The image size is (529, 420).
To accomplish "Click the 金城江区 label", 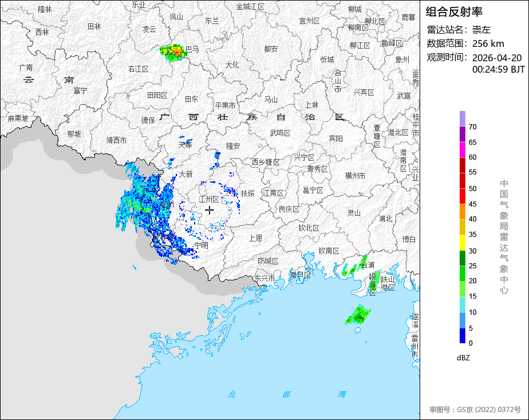I will tap(250, 6).
